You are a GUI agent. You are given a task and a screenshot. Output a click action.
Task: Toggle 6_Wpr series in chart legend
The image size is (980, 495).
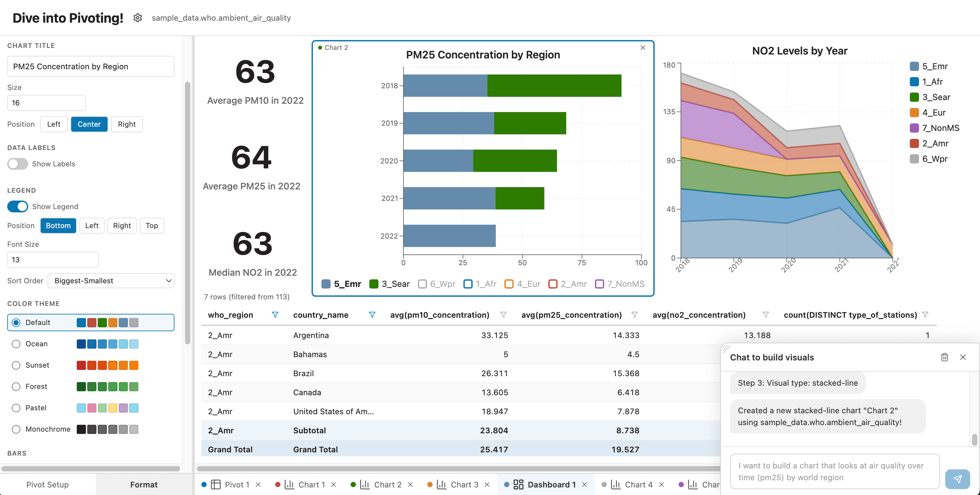(436, 284)
